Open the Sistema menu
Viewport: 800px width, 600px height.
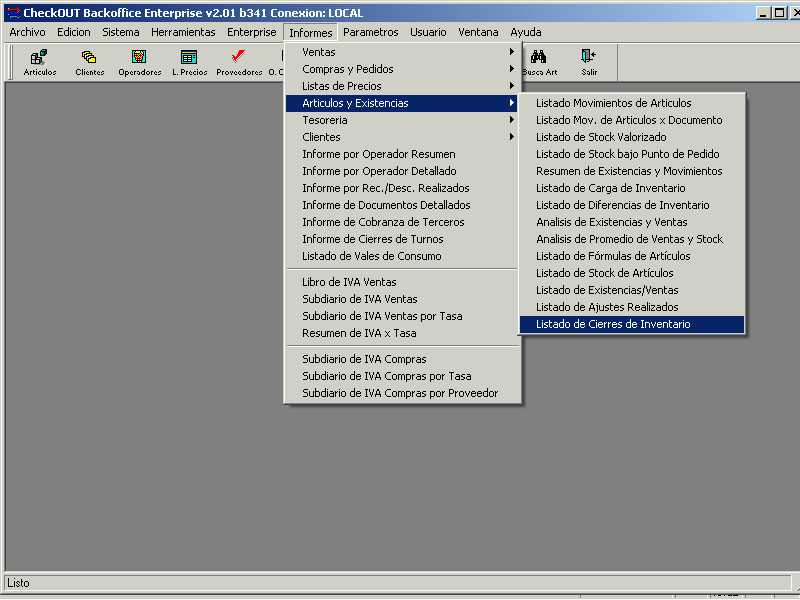click(121, 32)
